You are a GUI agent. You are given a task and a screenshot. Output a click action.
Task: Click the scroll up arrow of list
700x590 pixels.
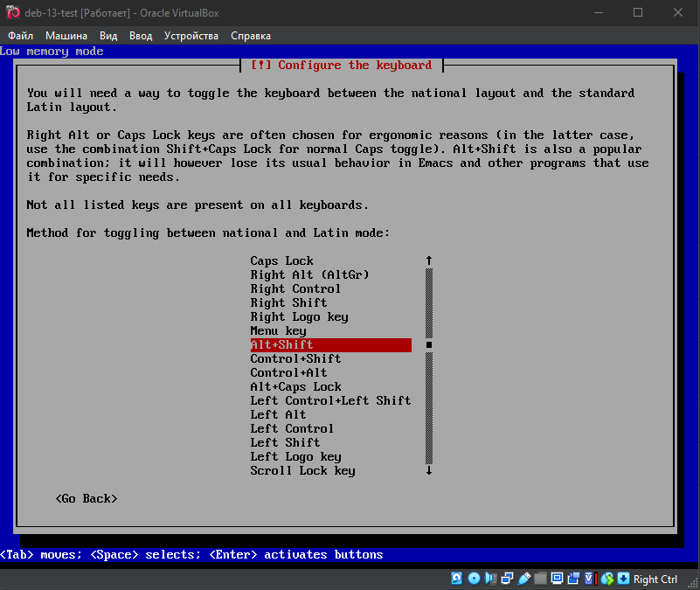pos(429,260)
